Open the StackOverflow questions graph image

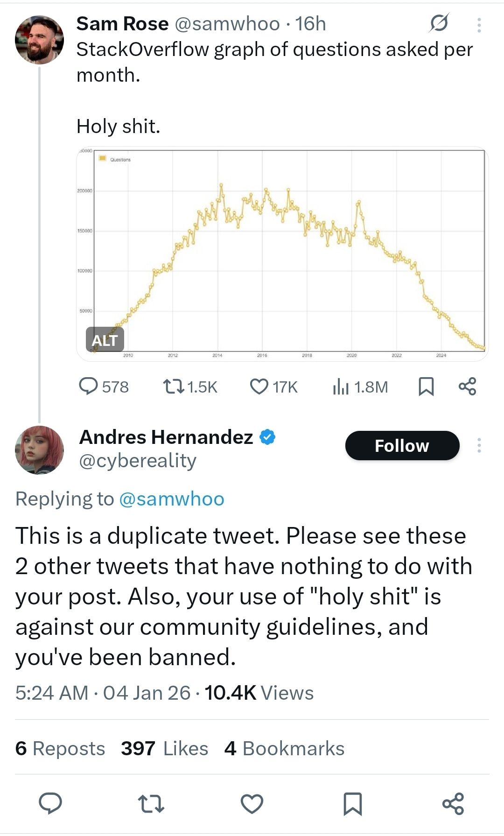(289, 252)
